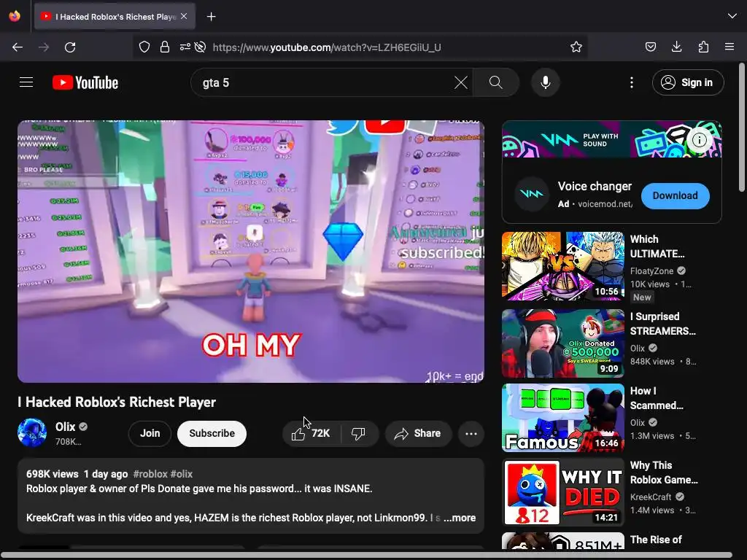Click the autoplay blocked icon
This screenshot has width=747, height=560.
[201, 47]
